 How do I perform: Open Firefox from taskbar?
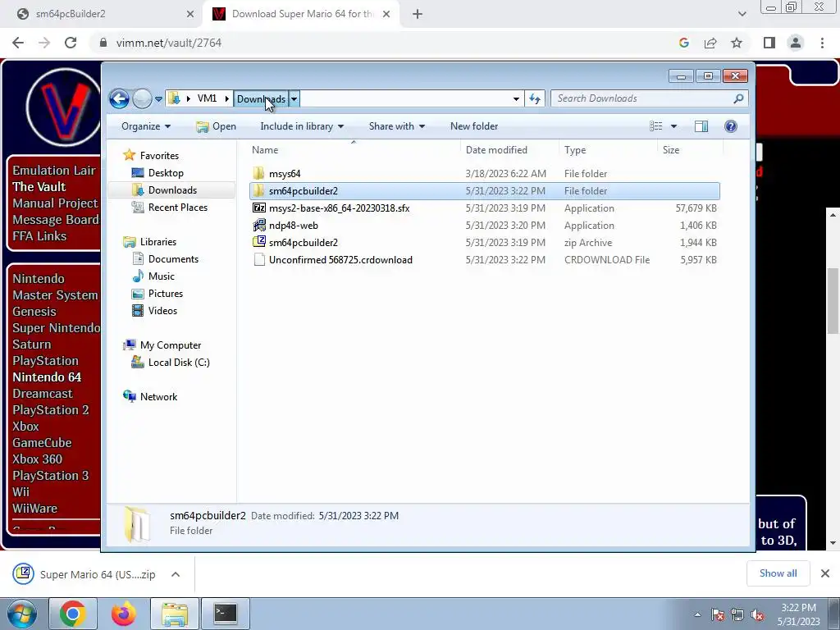[123, 614]
